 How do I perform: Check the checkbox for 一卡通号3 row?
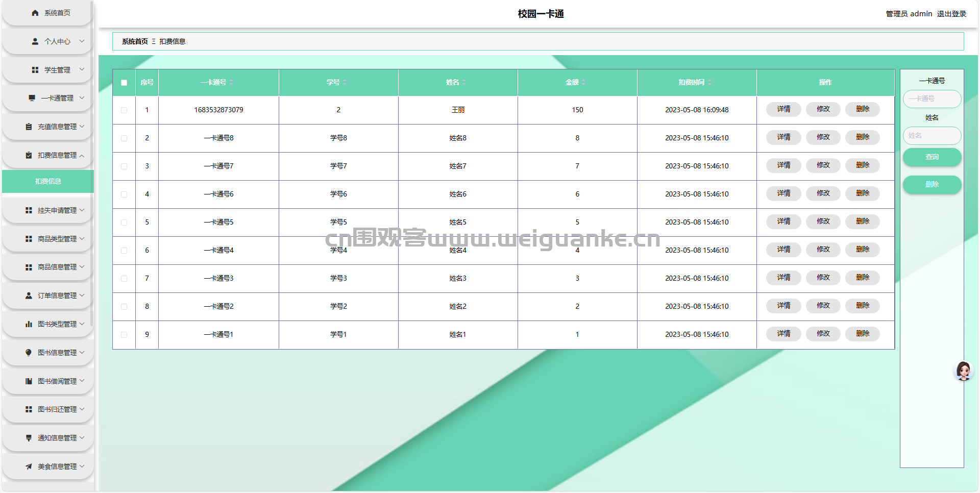(x=124, y=279)
